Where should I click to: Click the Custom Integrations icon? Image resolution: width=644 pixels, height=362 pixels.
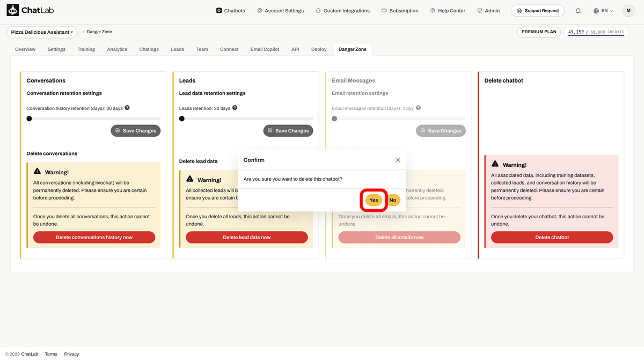[318, 11]
